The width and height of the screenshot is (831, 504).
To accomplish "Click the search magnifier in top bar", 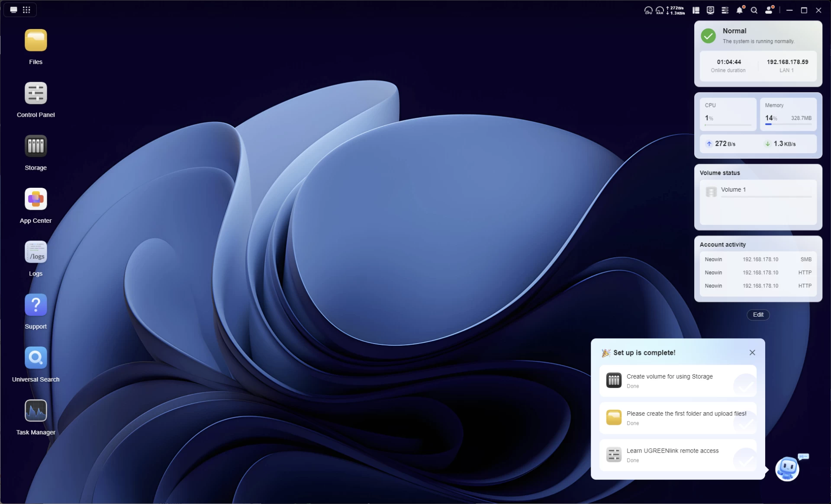I will click(x=754, y=10).
